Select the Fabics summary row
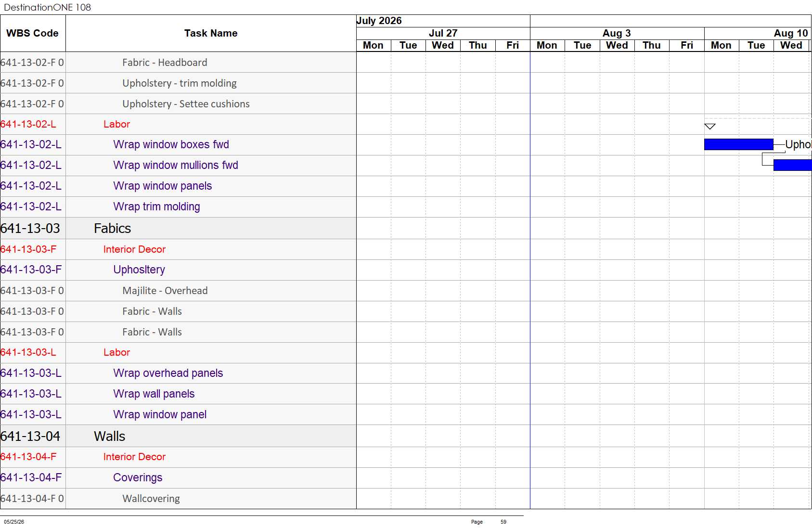The height and width of the screenshot is (528, 812). [178, 228]
